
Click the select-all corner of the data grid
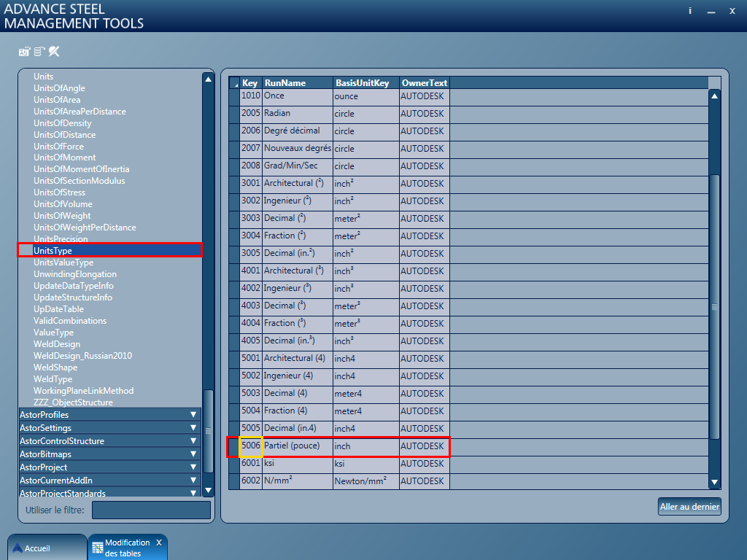pos(234,83)
